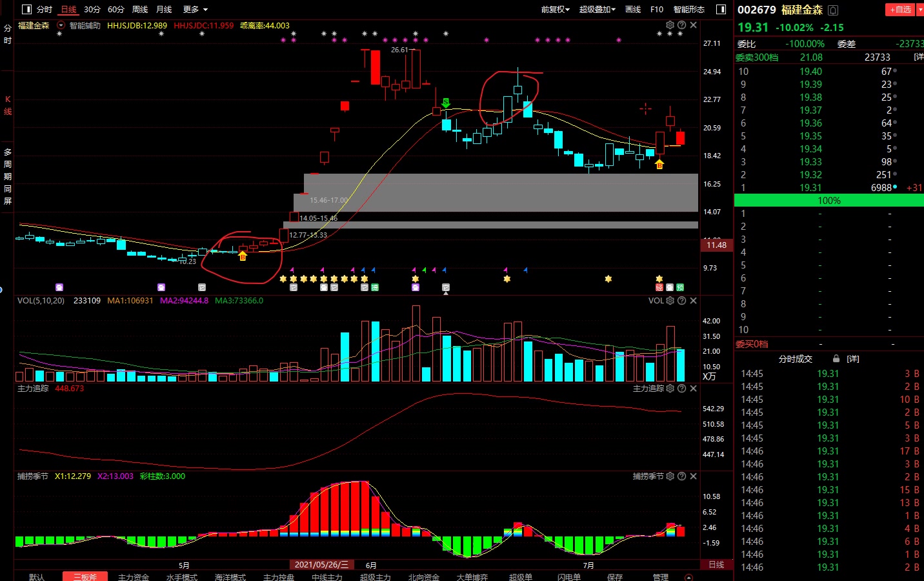Click the orange B buy arrow near May
The height and width of the screenshot is (581, 924).
[x=243, y=256]
